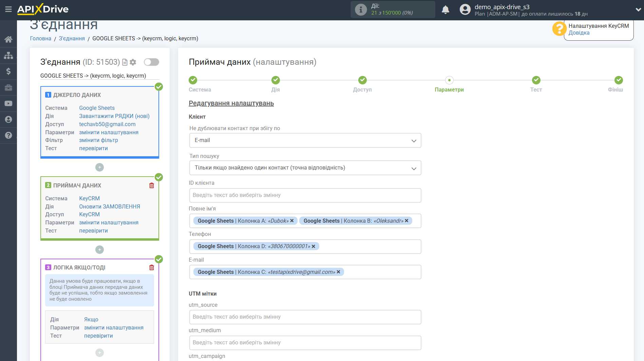Screen dimensions: 644x361
Task: Click the Якщо logic action link
Action: (x=91, y=319)
